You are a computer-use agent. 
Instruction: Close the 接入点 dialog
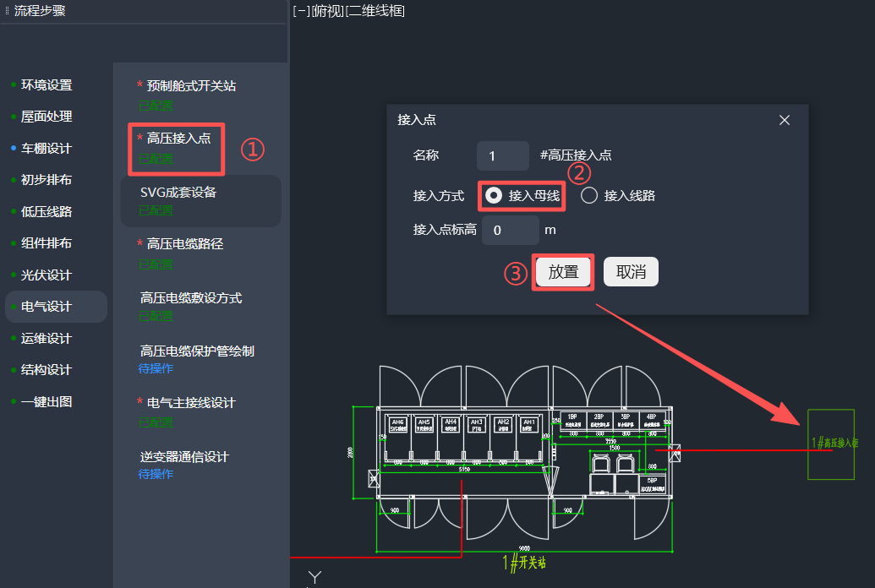tap(785, 120)
